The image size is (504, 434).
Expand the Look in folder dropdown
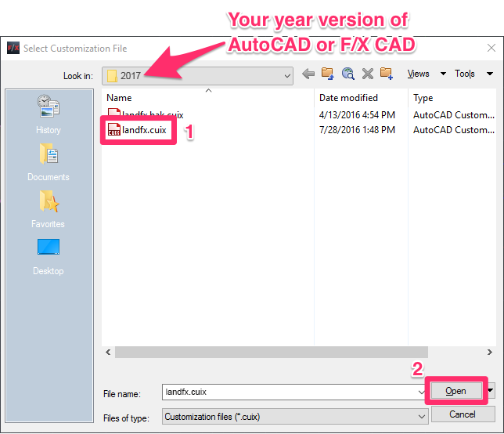point(287,76)
